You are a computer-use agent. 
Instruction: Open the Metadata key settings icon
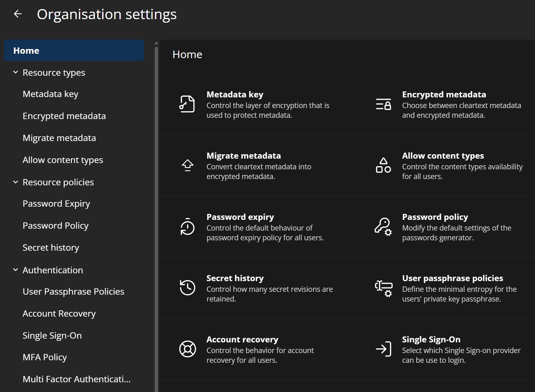tap(187, 104)
